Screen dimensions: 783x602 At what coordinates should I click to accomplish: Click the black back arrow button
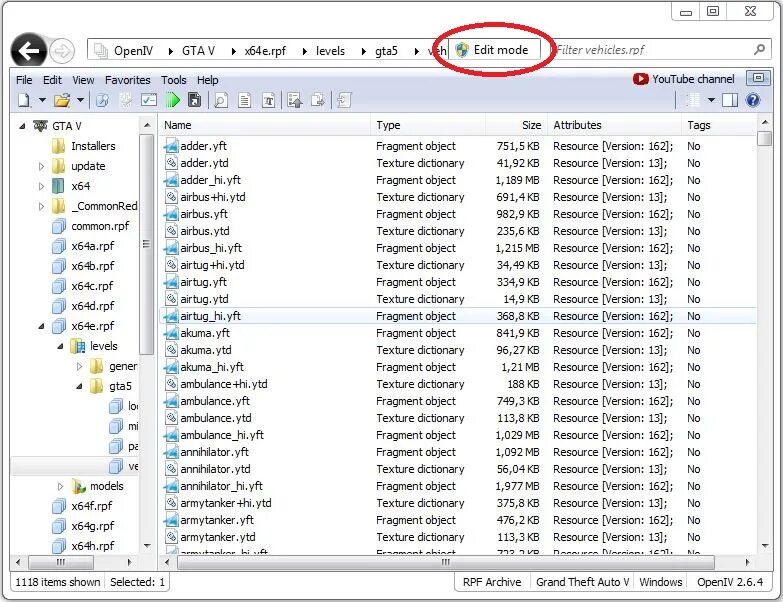pyautogui.click(x=28, y=50)
